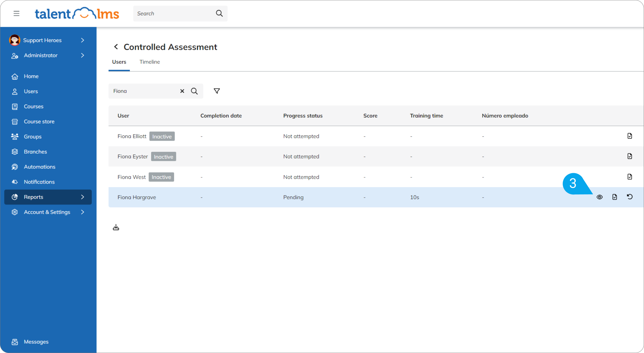The width and height of the screenshot is (644, 353).
Task: Click the top search magnifier icon
Action: pos(219,13)
